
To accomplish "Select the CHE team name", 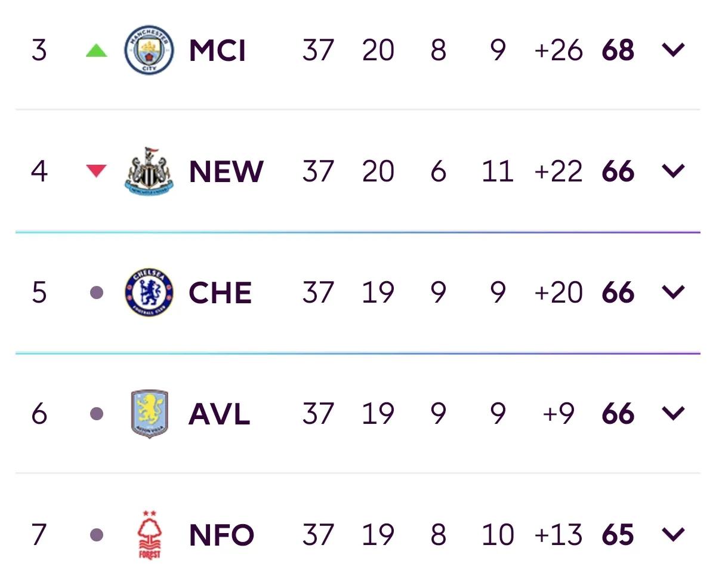I will (x=220, y=293).
